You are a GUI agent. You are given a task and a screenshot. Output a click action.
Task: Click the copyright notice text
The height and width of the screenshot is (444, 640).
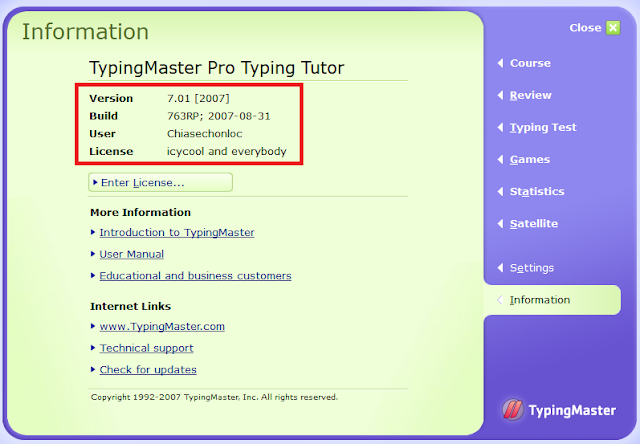click(214, 397)
